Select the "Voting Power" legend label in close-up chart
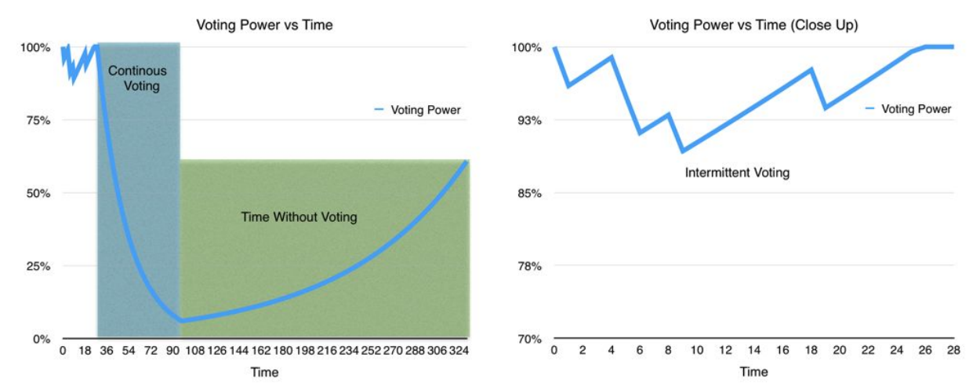980x386 pixels. (x=916, y=109)
